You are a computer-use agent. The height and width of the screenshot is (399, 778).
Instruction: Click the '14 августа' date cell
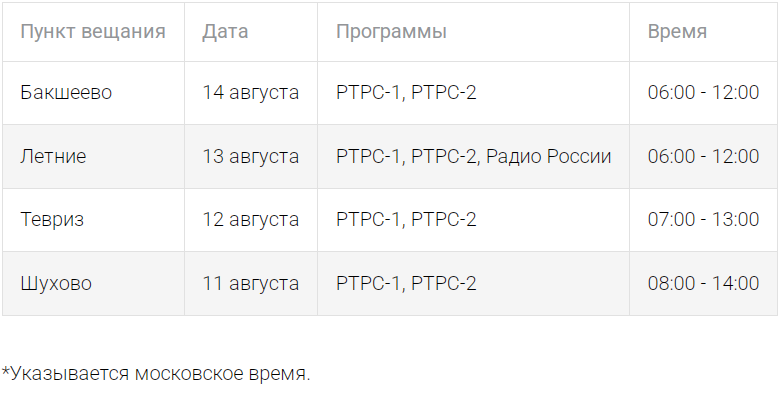[x=251, y=93]
